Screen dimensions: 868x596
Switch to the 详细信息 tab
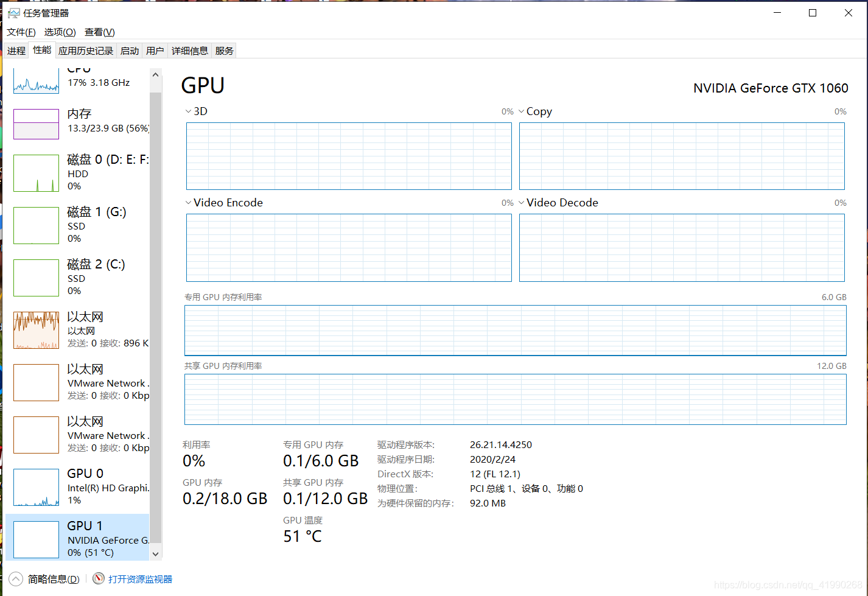pyautogui.click(x=190, y=51)
